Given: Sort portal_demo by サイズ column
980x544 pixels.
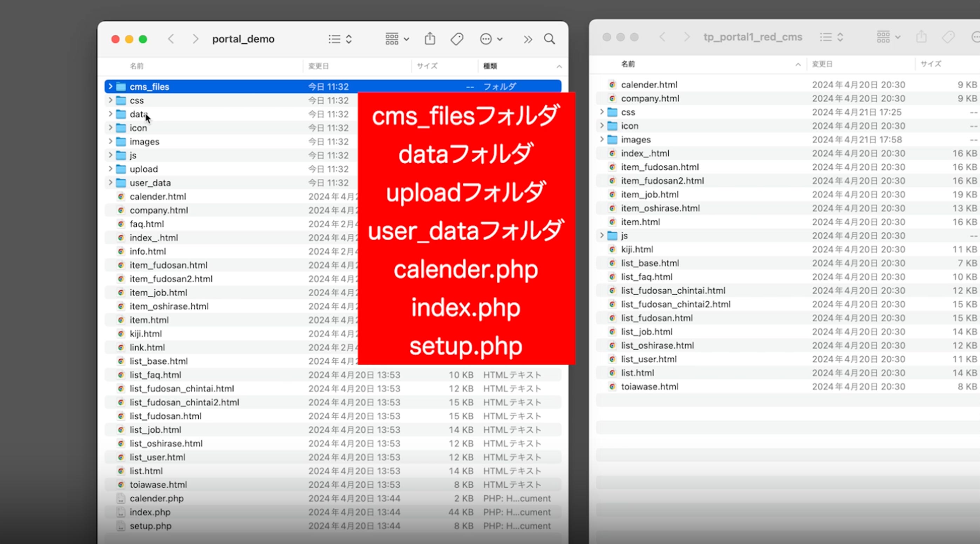Looking at the screenshot, I should pyautogui.click(x=427, y=66).
